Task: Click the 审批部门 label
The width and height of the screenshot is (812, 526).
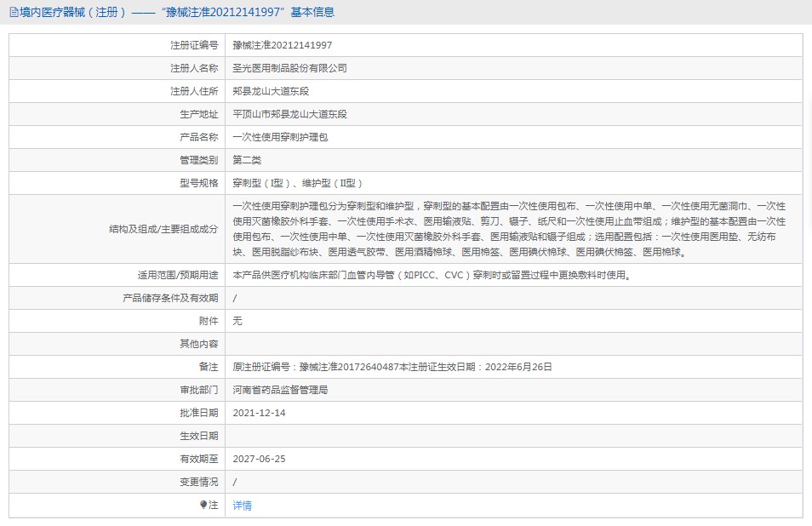Action: pos(199,390)
